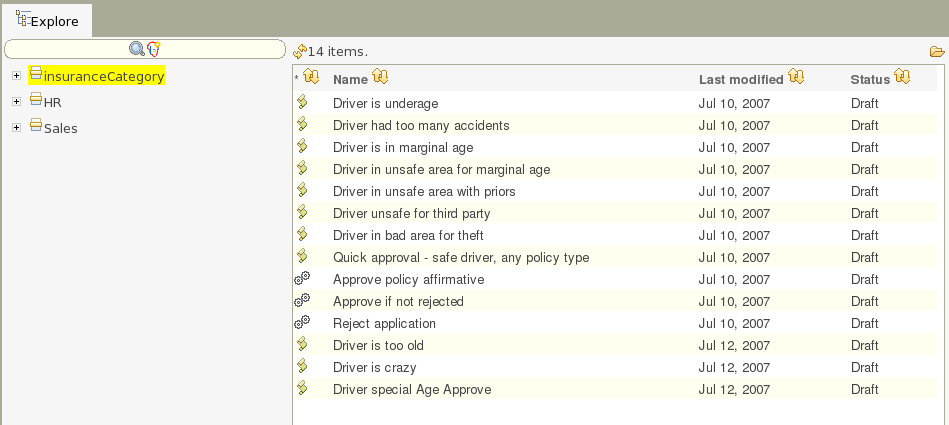Expand the Sales category node
This screenshot has width=949, height=425.
[x=16, y=128]
